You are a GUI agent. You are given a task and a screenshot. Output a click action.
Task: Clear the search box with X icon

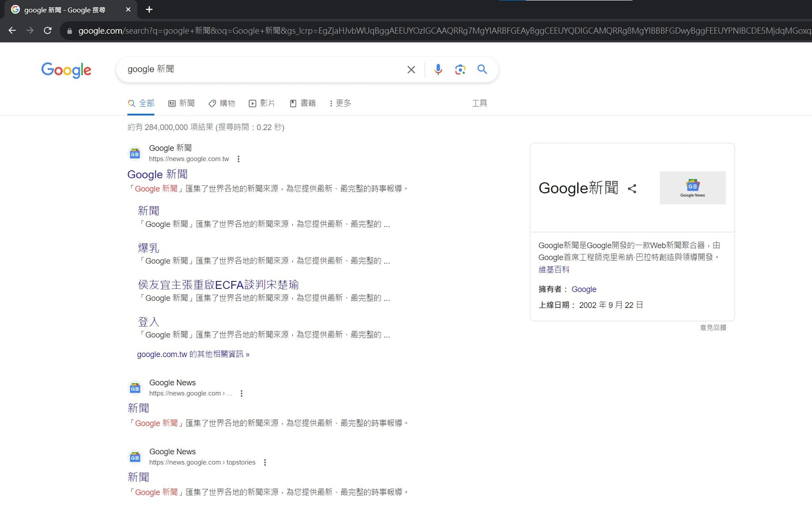tap(411, 69)
